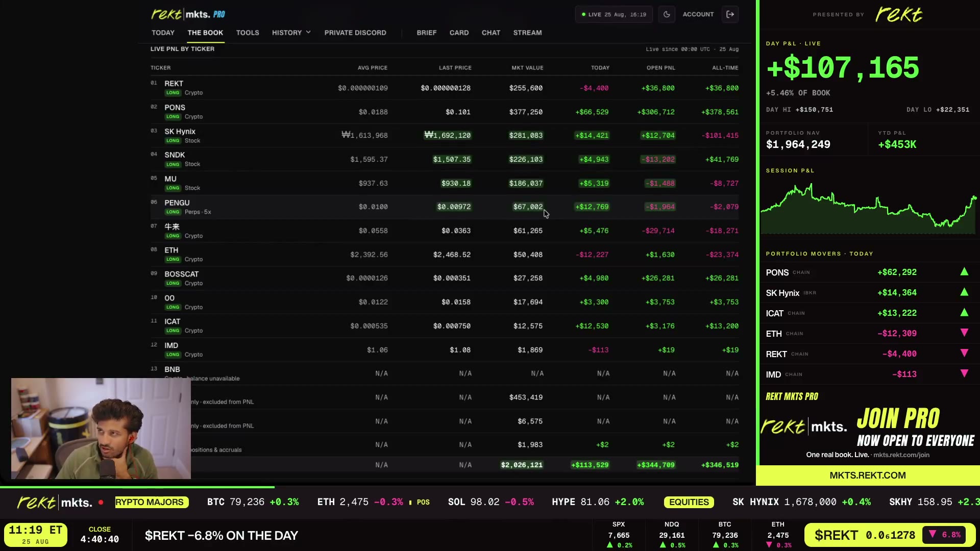Select the PENGU ticker row
The height and width of the screenshot is (551, 980).
444,207
